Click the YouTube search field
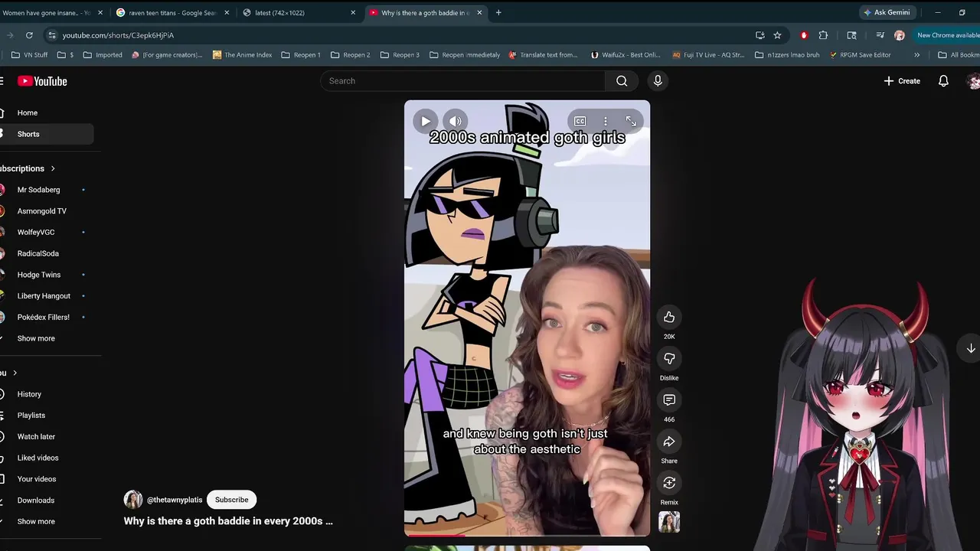 (x=462, y=81)
